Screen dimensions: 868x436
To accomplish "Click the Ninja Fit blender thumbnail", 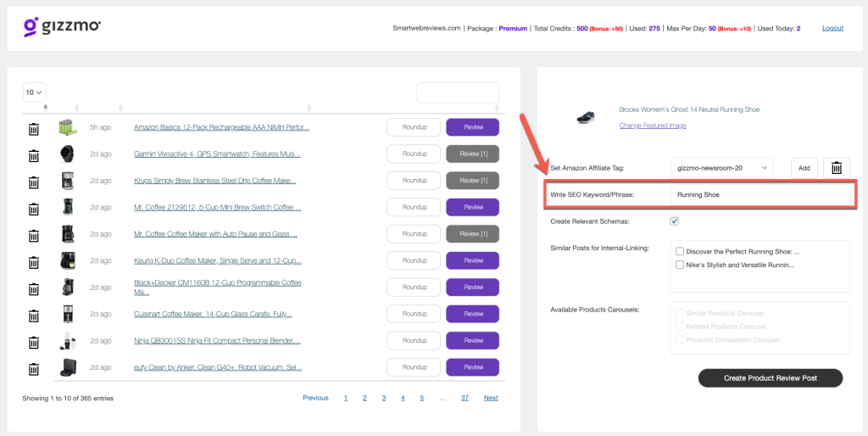I will (67, 341).
